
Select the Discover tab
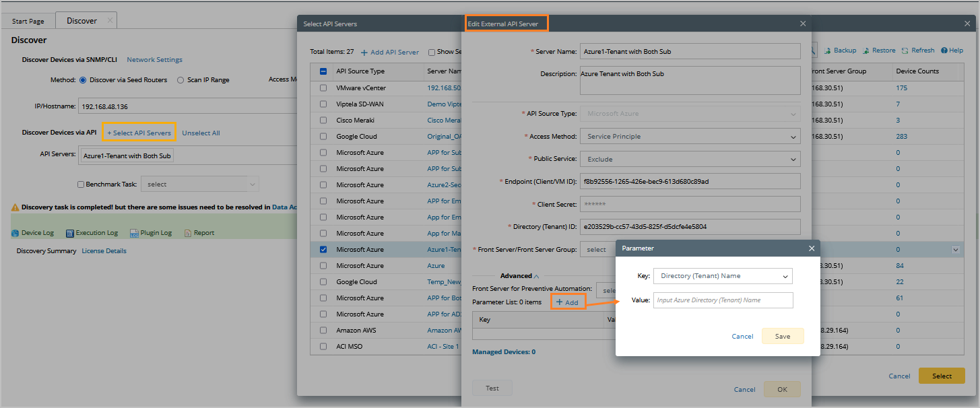pos(81,21)
